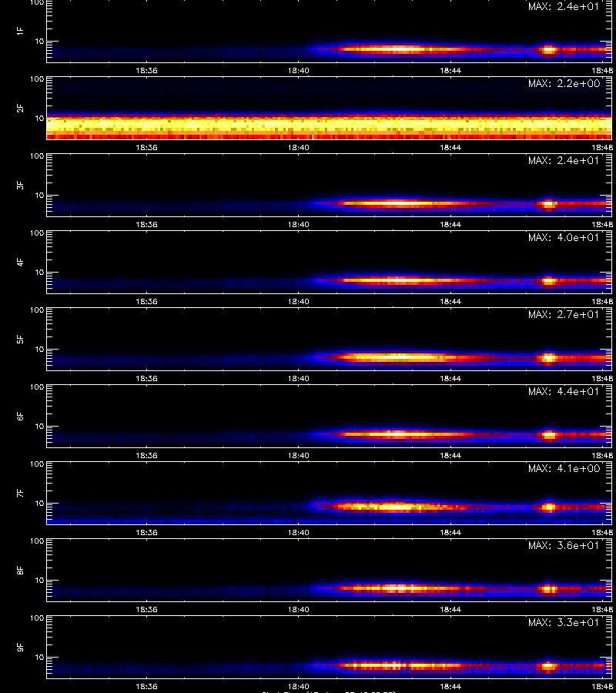
Task: Click the 18:36 tick label under panel 3F
Action: [x=146, y=224]
